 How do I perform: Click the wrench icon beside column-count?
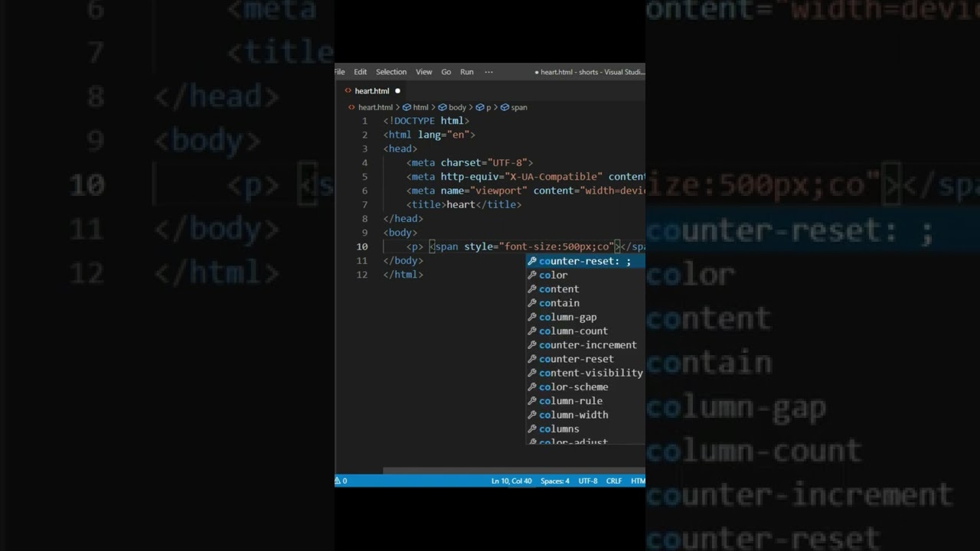(x=532, y=331)
